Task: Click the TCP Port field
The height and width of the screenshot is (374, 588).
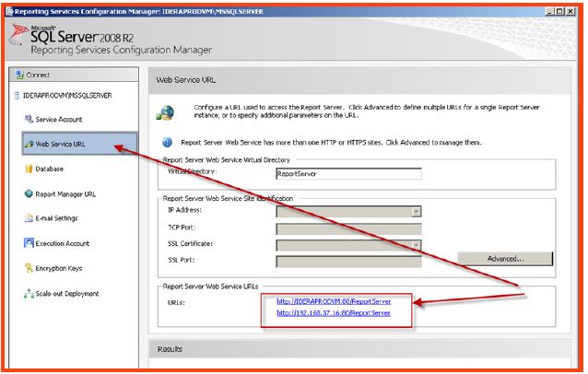Action: (348, 228)
